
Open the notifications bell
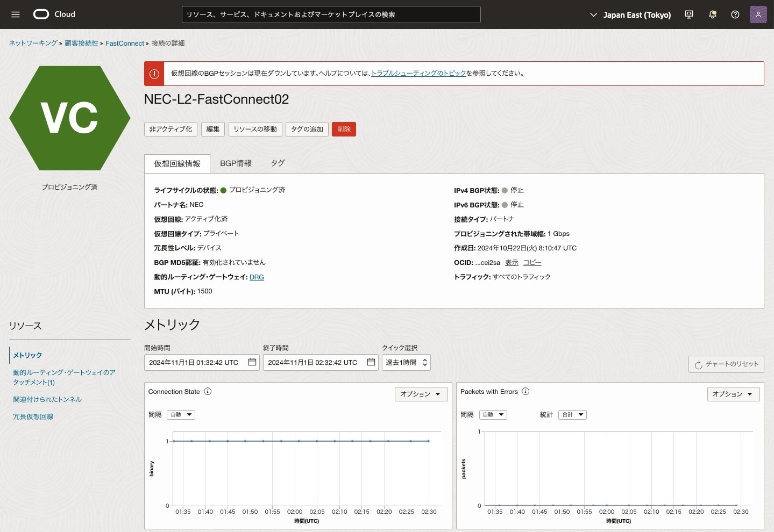pyautogui.click(x=712, y=15)
